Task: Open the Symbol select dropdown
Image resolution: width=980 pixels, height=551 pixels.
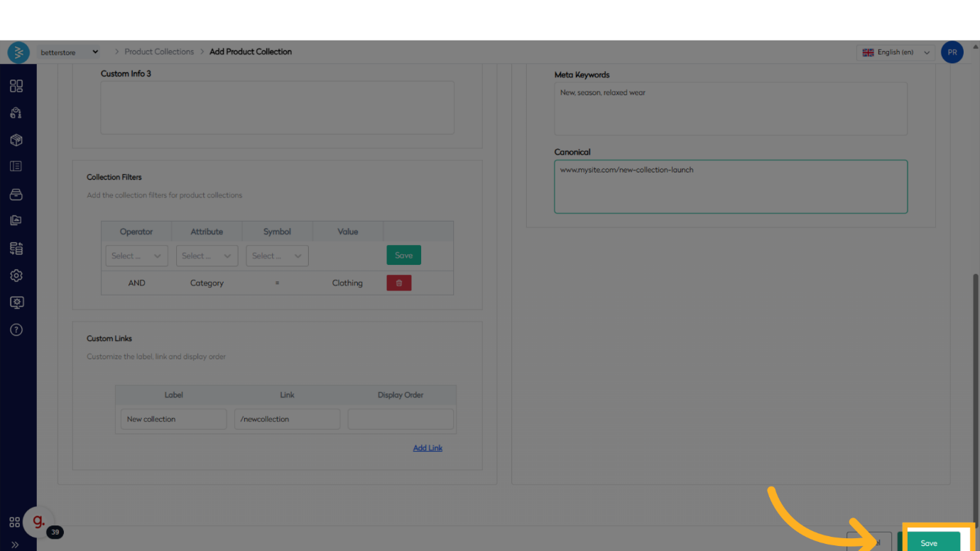Action: 277,256
